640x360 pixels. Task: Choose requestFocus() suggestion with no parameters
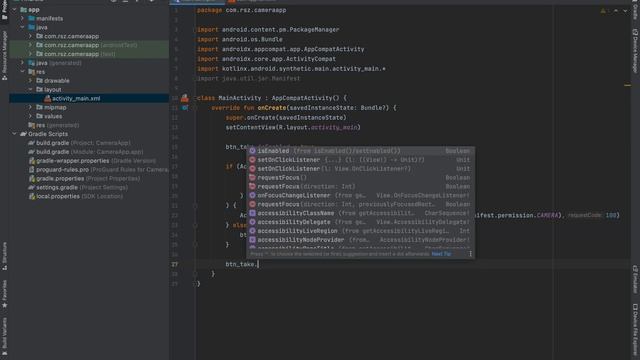point(360,178)
